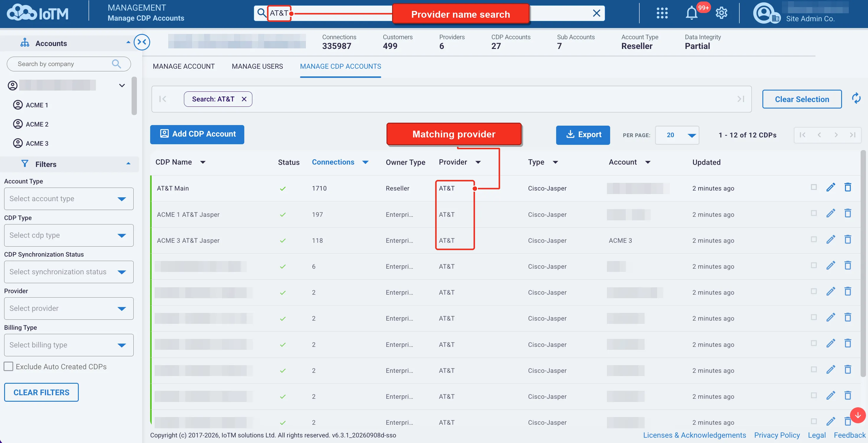Image resolution: width=868 pixels, height=443 pixels.
Task: Click the CLEAR FILTERS button
Action: 41,393
